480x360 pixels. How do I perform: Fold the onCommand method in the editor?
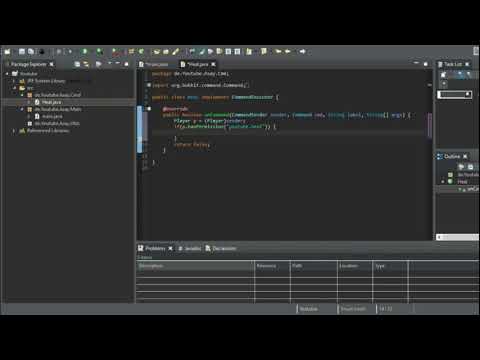click(149, 109)
